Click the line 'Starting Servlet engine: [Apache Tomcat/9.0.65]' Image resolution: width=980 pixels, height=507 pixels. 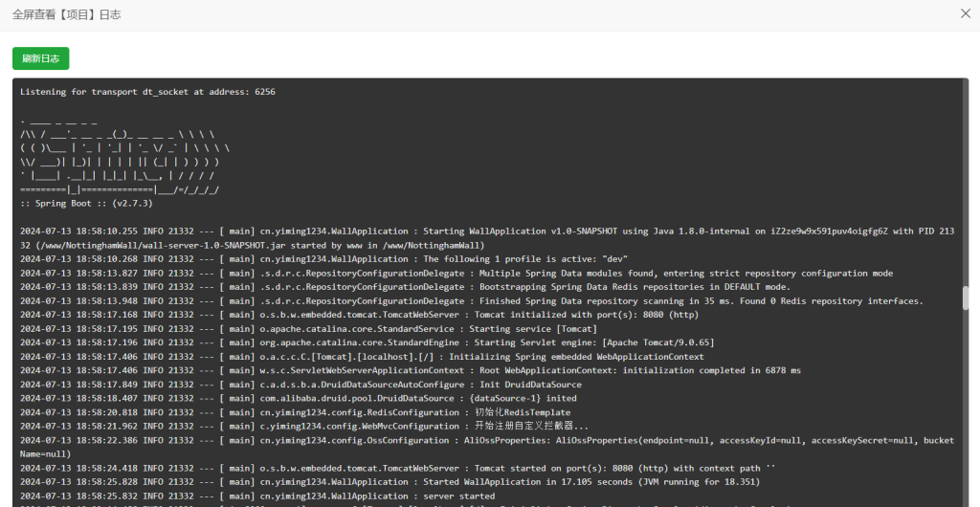click(x=367, y=342)
